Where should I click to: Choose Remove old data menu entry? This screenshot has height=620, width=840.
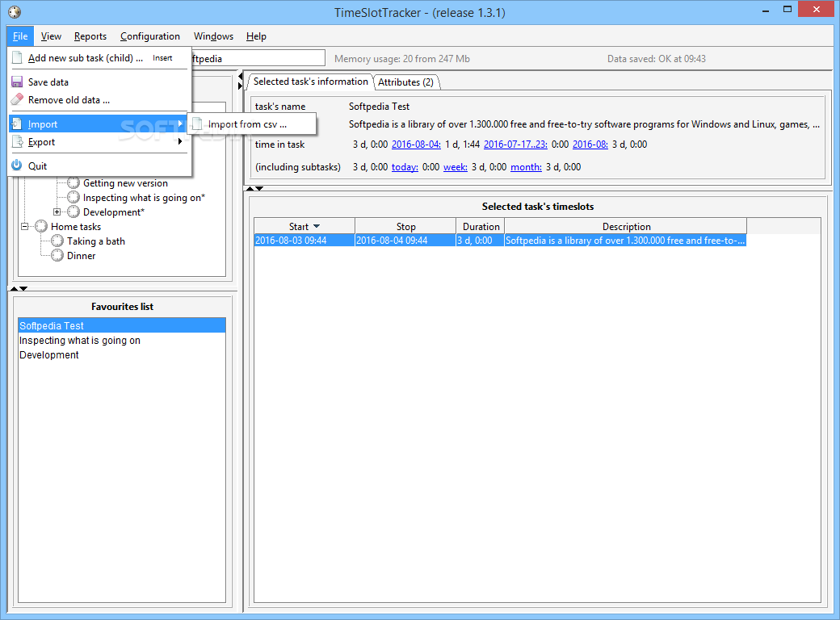pyautogui.click(x=99, y=99)
